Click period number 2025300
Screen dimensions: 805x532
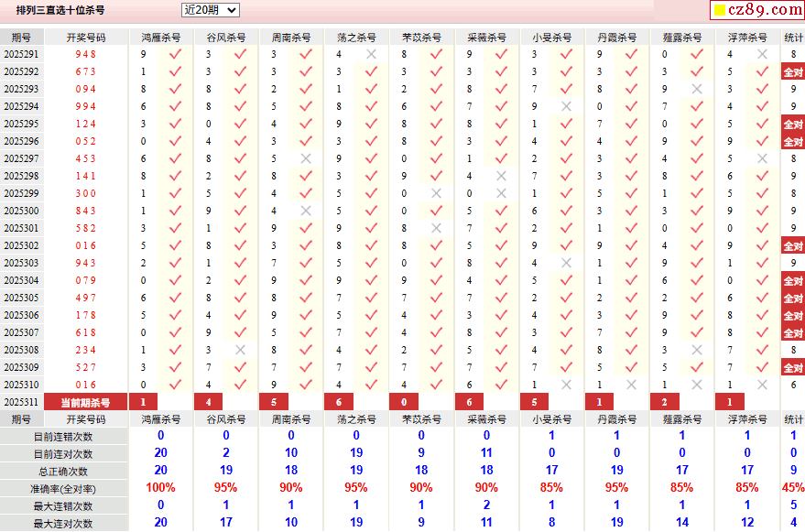click(x=21, y=211)
